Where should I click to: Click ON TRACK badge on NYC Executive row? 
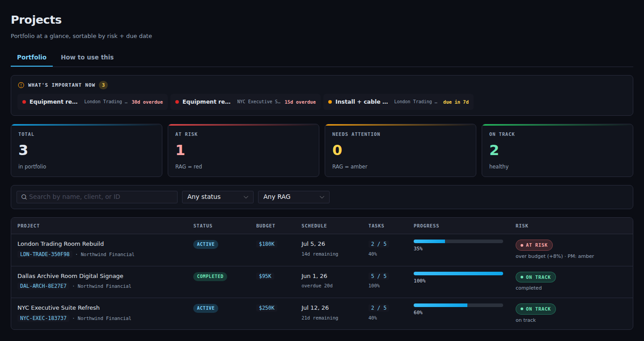pos(536,309)
